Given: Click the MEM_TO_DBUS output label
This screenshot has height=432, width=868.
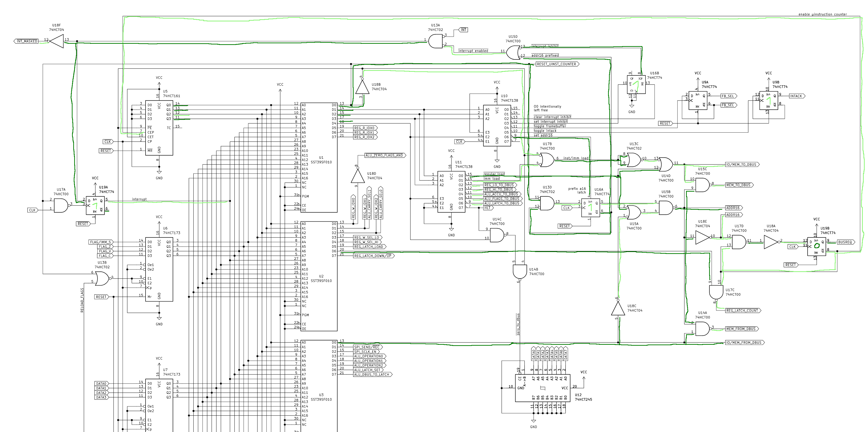Looking at the screenshot, I should click(x=739, y=185).
